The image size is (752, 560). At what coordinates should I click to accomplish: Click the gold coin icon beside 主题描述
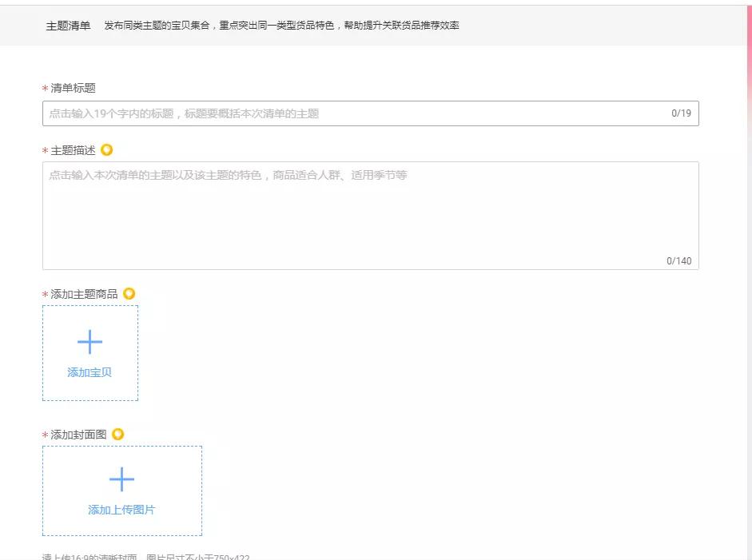pos(106,149)
